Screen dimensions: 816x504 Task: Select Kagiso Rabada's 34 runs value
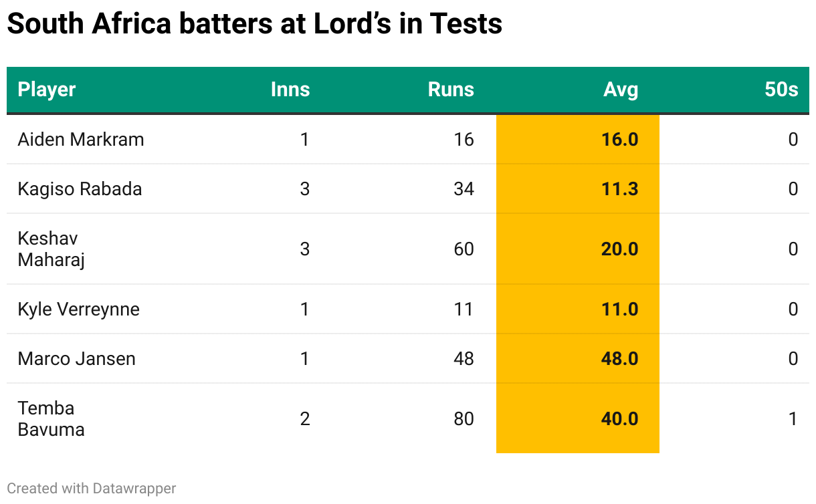tap(464, 188)
